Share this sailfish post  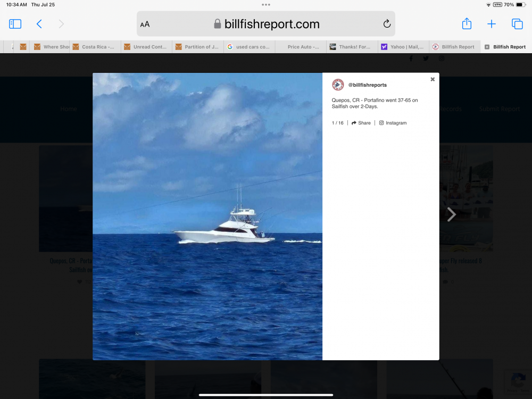point(361,123)
